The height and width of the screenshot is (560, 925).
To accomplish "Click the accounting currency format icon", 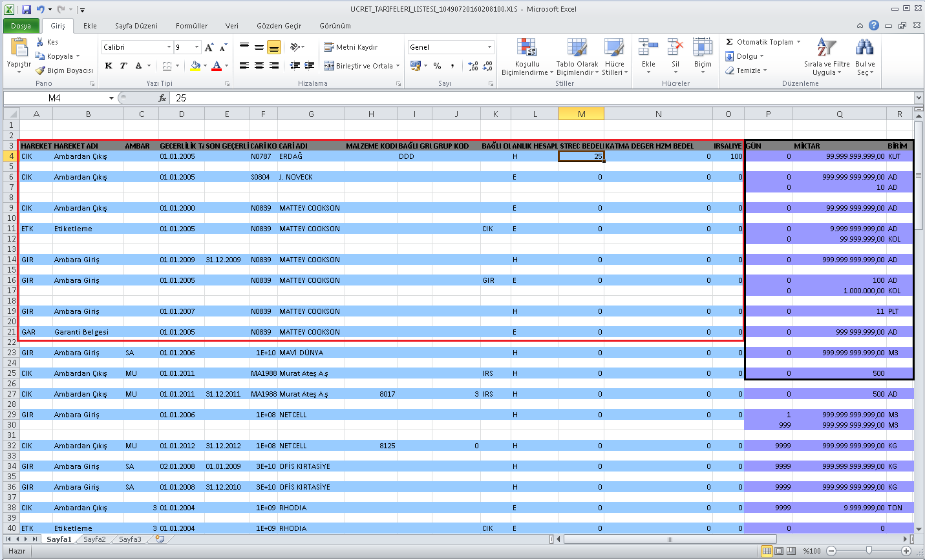I will coord(416,66).
